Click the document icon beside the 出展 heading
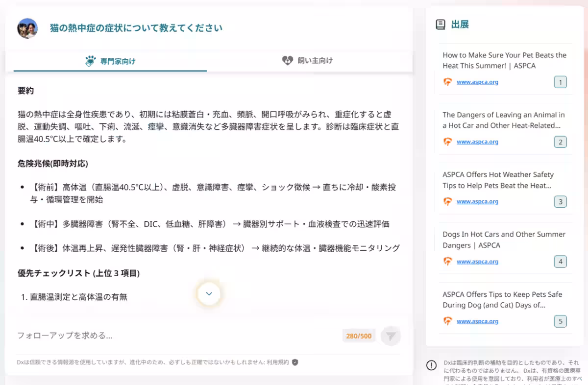 pyautogui.click(x=440, y=24)
